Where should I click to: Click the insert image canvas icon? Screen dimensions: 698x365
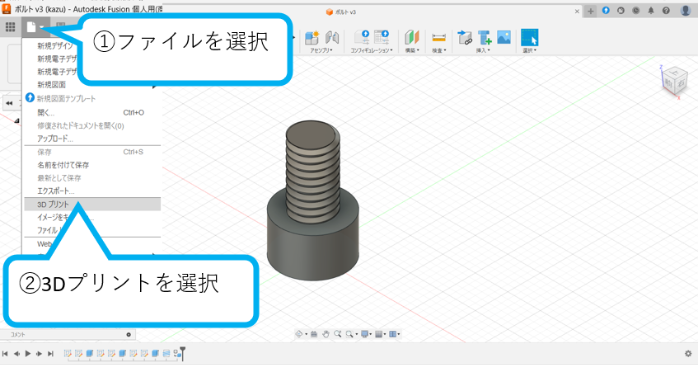[x=504, y=37]
